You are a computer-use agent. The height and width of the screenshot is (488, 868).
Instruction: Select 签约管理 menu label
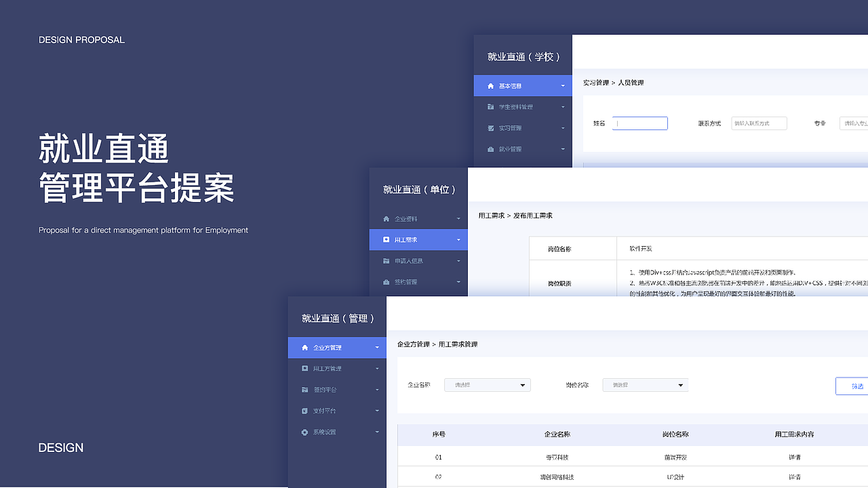406,282
